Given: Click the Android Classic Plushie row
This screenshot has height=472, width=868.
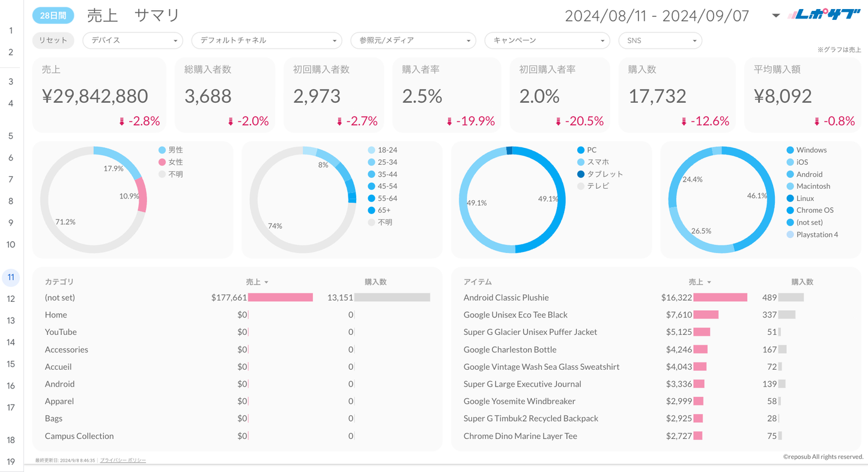Looking at the screenshot, I should [506, 298].
